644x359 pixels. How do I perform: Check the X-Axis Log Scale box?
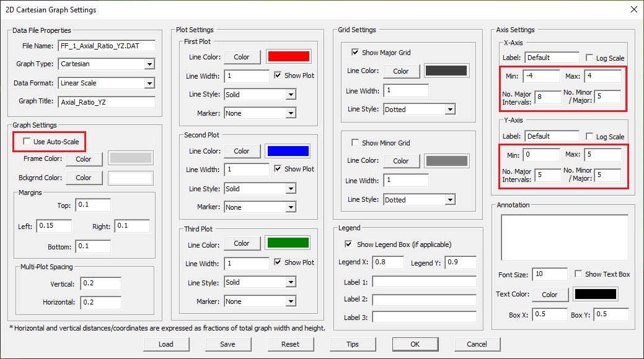589,58
